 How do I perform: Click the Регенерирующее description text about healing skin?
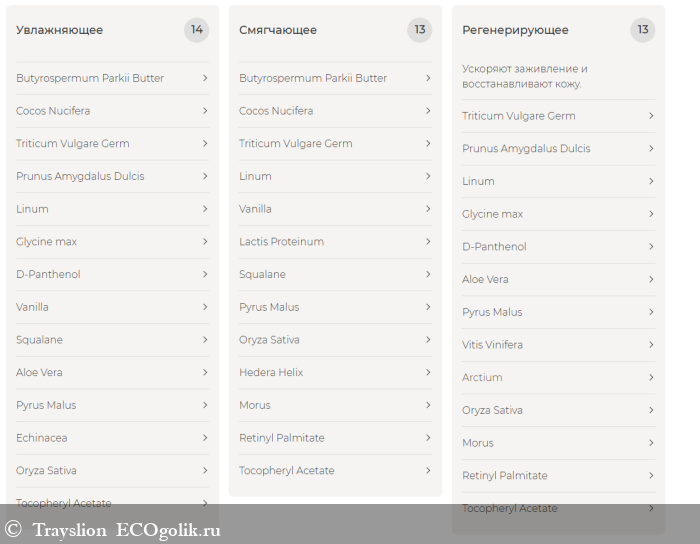(525, 77)
